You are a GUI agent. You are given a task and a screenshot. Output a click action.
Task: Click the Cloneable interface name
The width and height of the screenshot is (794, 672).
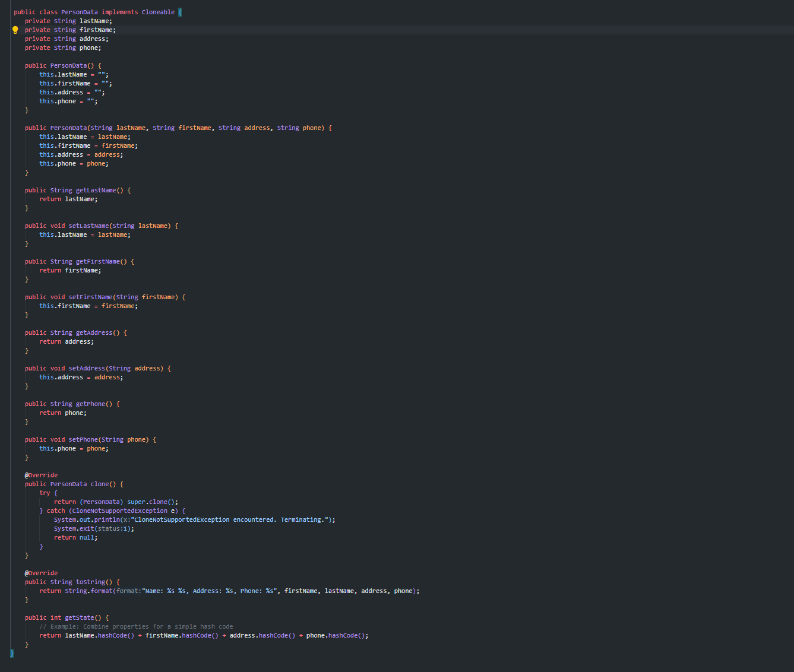(x=157, y=11)
